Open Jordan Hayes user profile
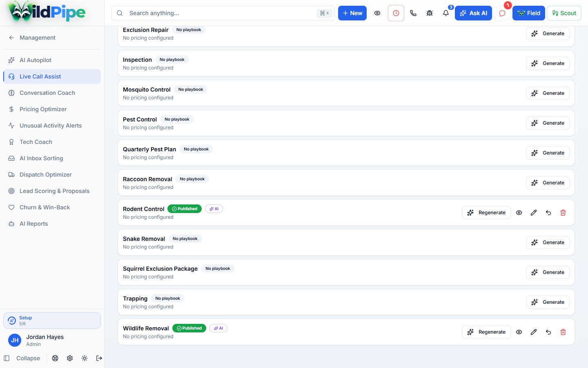This screenshot has height=368, width=588. pyautogui.click(x=52, y=340)
